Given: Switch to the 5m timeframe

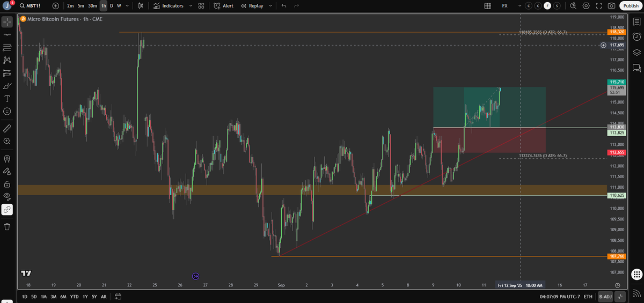Looking at the screenshot, I should [80, 5].
